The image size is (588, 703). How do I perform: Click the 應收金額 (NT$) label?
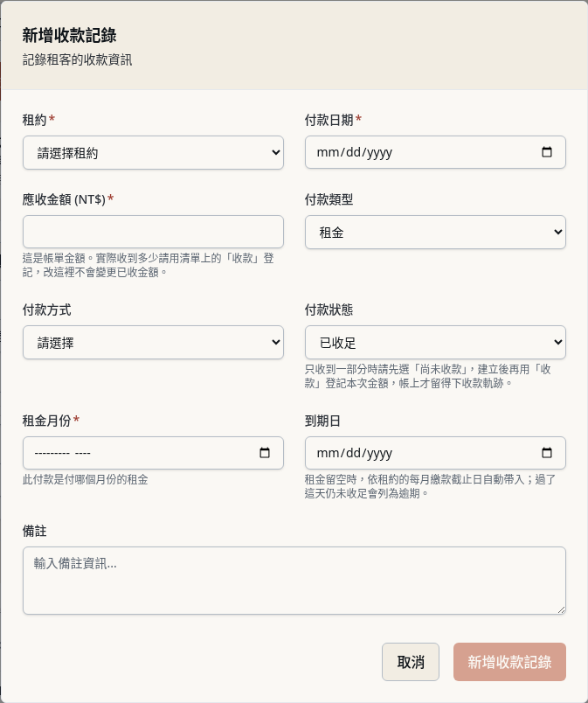64,199
